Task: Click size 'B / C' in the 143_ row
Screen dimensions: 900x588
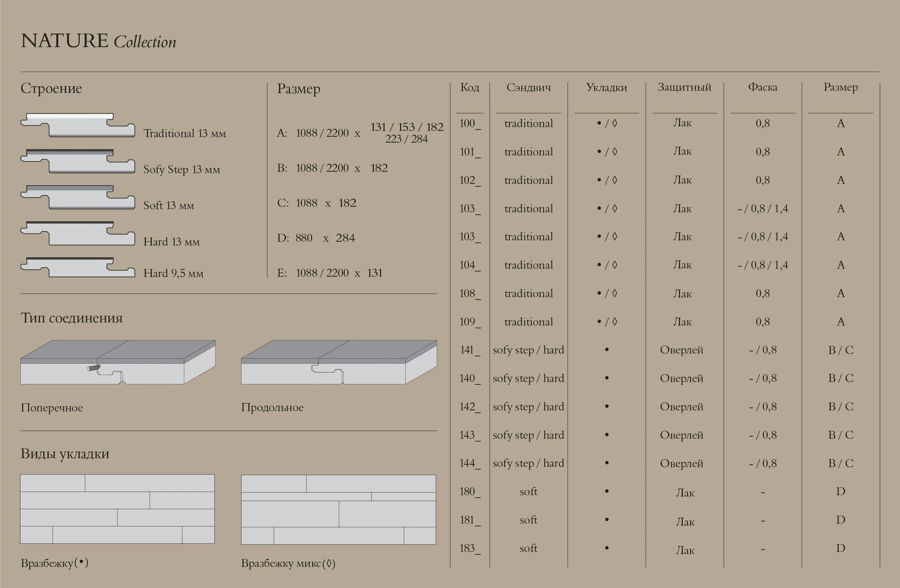Action: (x=841, y=435)
